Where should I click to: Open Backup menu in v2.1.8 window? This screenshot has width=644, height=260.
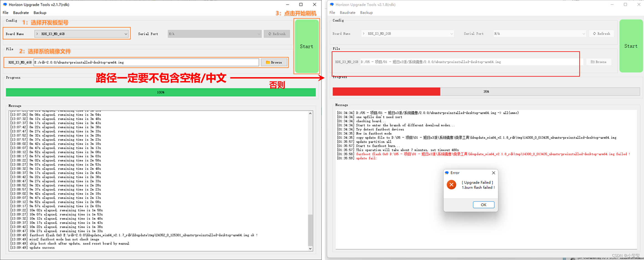pyautogui.click(x=366, y=12)
